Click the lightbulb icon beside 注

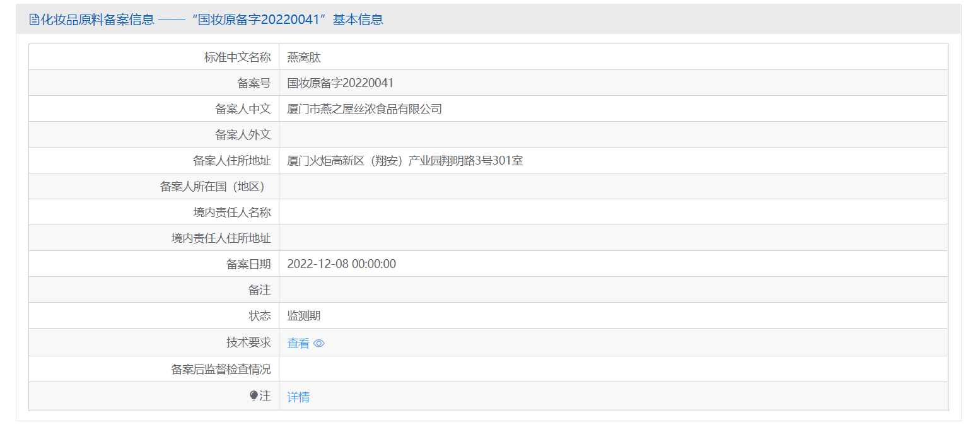[x=254, y=395]
